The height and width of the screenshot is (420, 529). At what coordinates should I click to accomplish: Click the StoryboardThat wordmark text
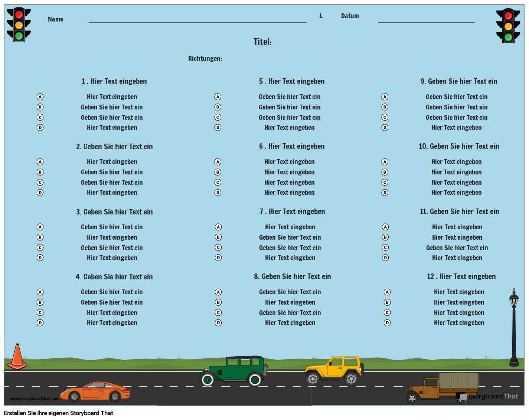(494, 396)
